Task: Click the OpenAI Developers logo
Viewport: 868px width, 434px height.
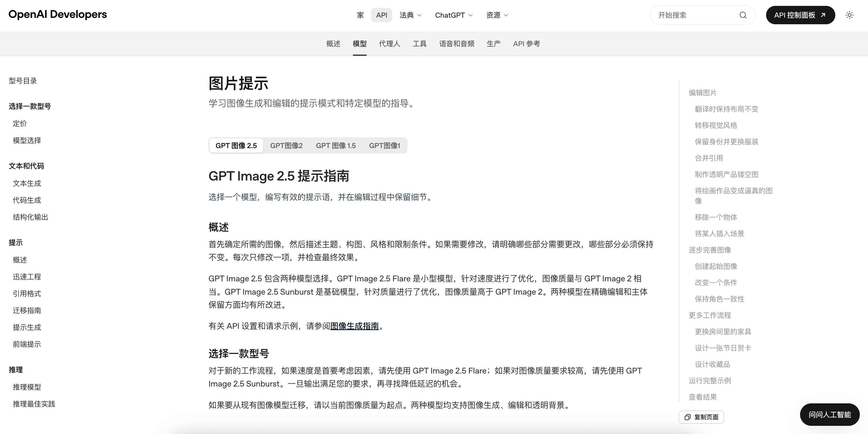Action: point(58,15)
